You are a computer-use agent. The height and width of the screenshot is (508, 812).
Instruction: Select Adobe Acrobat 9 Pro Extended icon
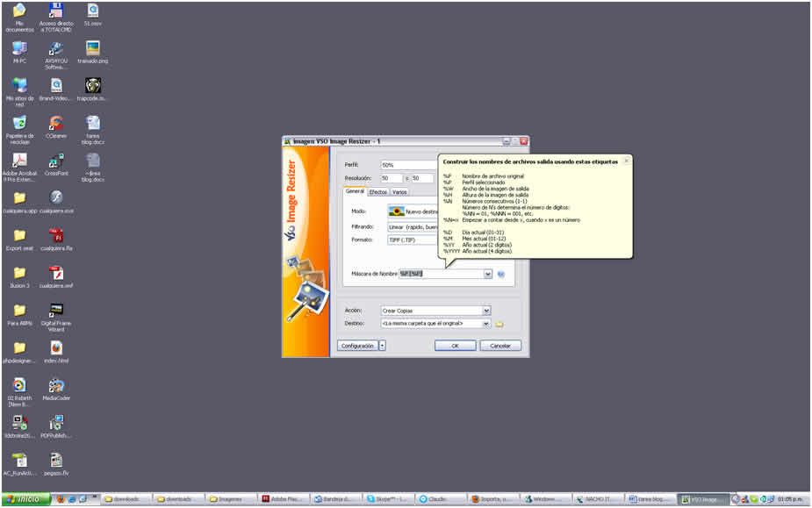19,168
